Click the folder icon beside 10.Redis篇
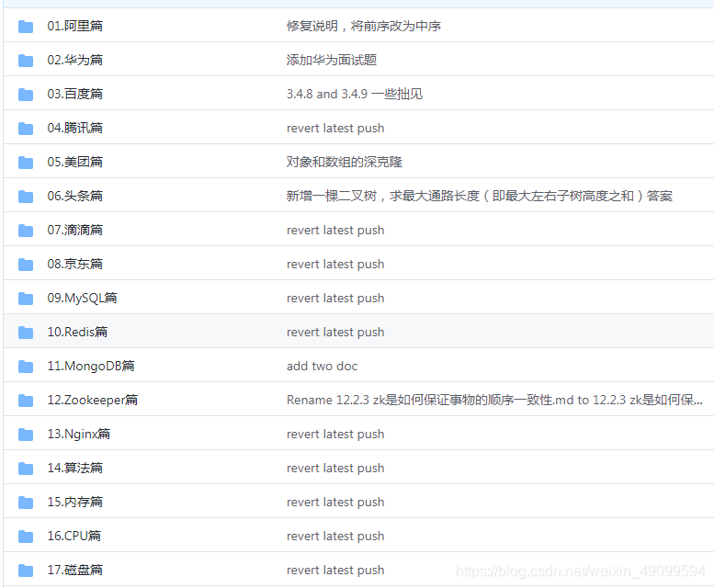 pos(26,333)
